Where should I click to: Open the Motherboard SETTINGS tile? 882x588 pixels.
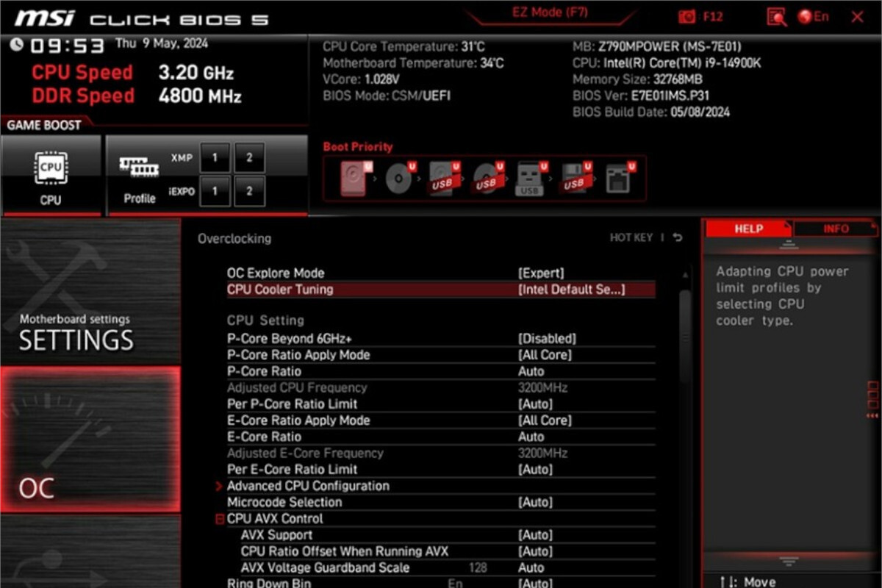pyautogui.click(x=90, y=293)
